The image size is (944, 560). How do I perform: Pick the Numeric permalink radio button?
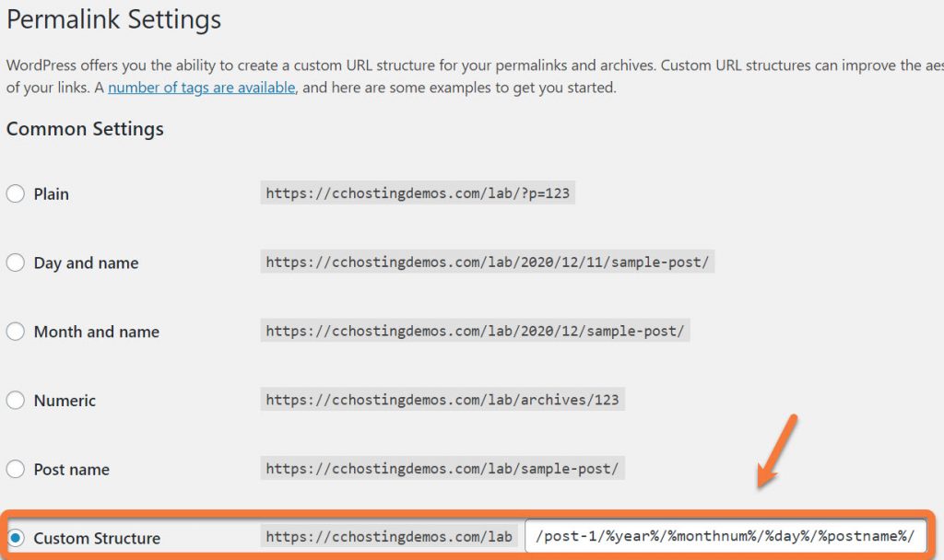16,401
